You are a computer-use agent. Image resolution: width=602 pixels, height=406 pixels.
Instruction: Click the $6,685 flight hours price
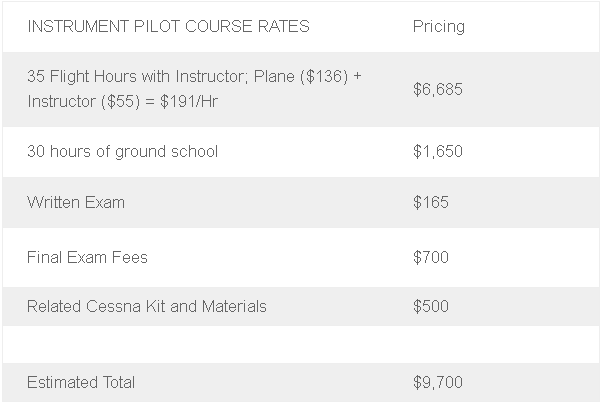coord(438,89)
